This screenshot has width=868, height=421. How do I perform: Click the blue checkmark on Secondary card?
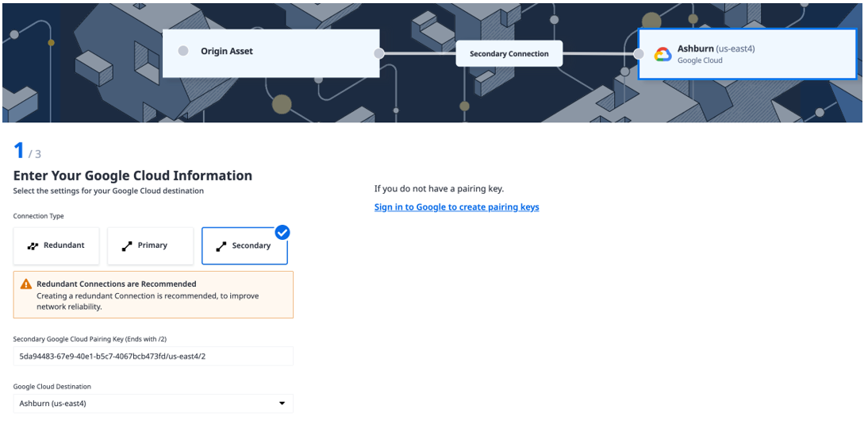coord(282,233)
